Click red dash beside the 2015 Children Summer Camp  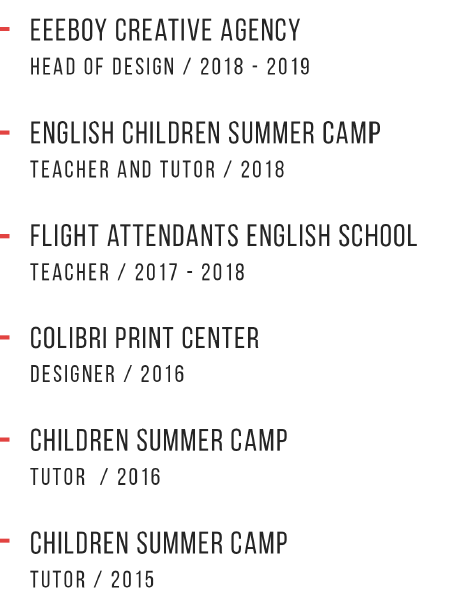coord(5,540)
